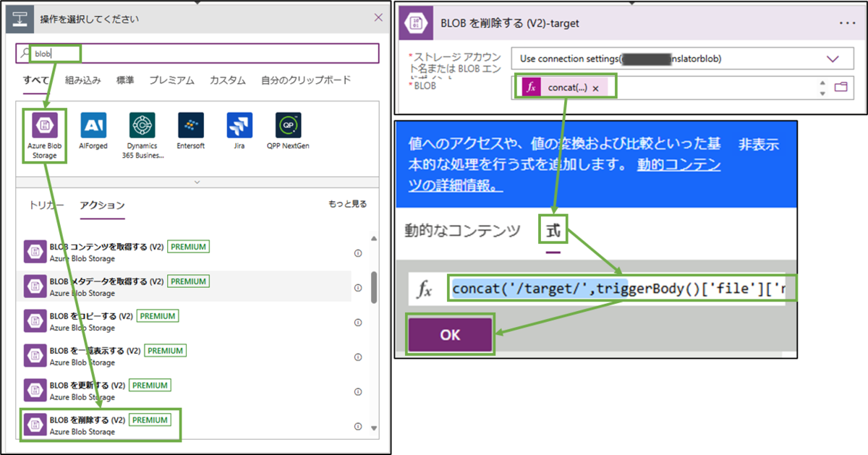
Task: Open the アクション tab
Action: 102,205
